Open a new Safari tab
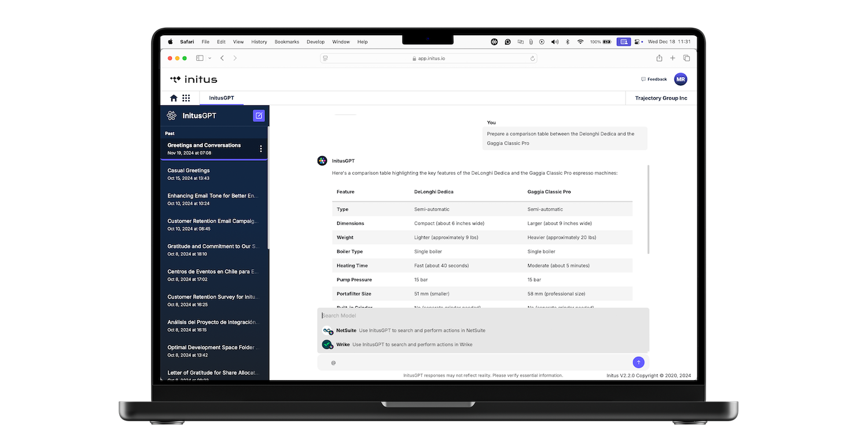The width and height of the screenshot is (868, 442). point(672,58)
